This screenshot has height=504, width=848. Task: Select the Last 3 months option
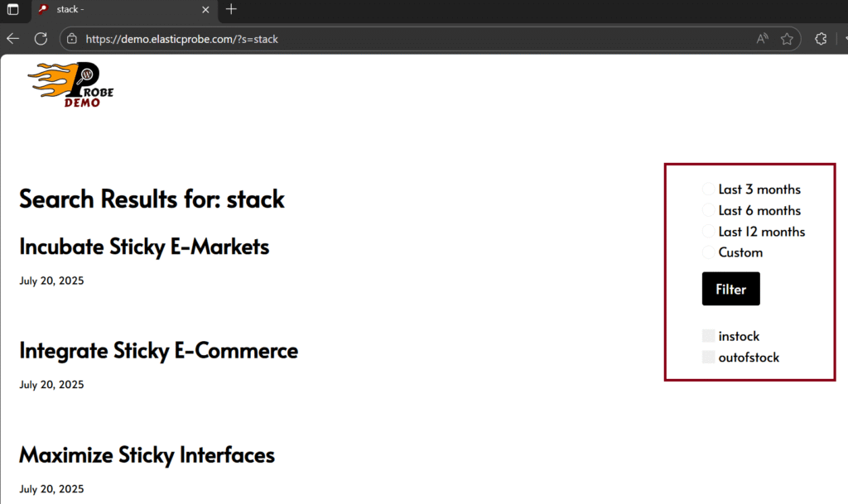click(709, 190)
